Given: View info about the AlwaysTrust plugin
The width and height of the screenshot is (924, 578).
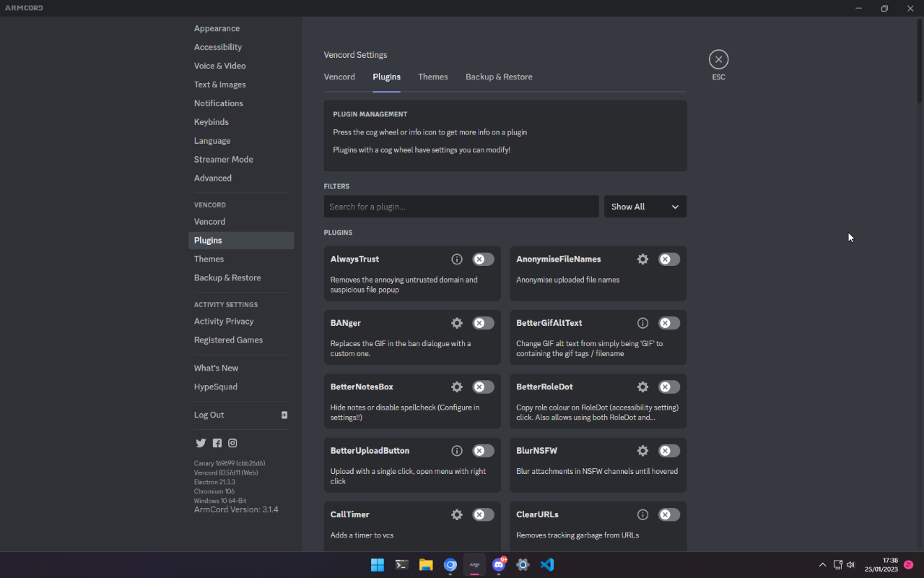Looking at the screenshot, I should 457,259.
